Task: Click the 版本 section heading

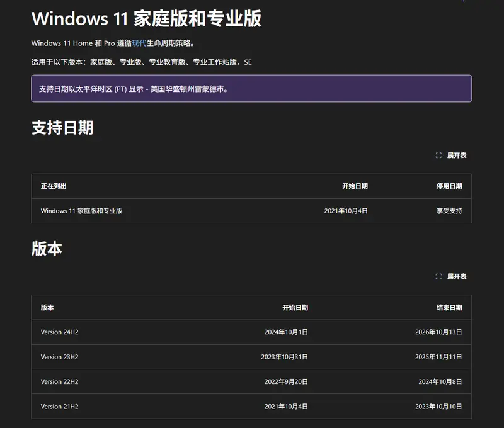Action: coord(46,249)
